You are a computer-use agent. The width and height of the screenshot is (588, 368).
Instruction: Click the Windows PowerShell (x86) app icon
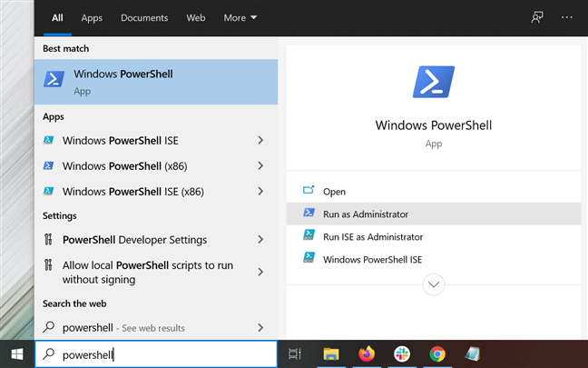[48, 165]
